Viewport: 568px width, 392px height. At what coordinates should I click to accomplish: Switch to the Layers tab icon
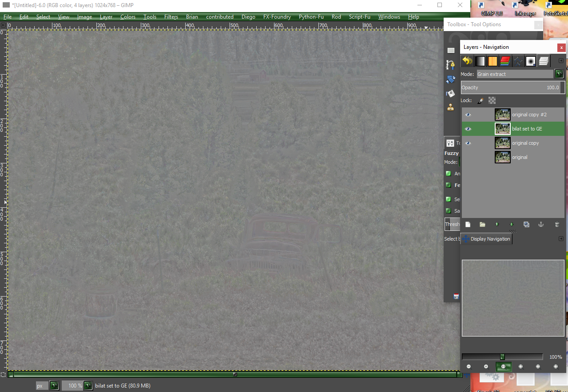tap(544, 61)
